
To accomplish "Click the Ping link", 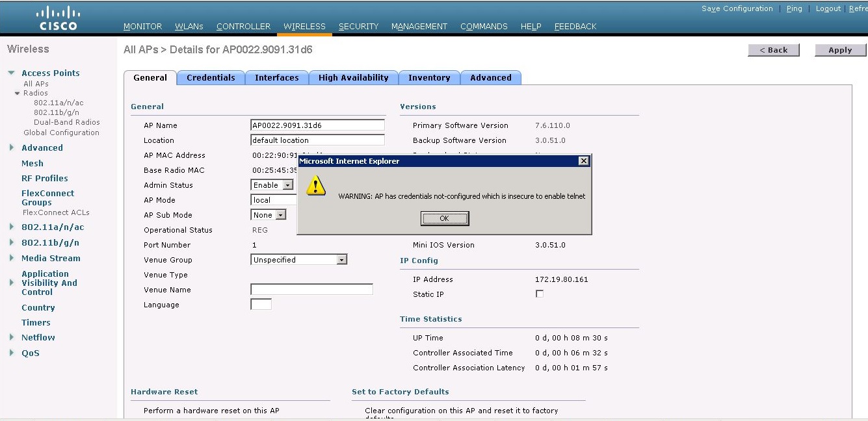I will coord(795,8).
